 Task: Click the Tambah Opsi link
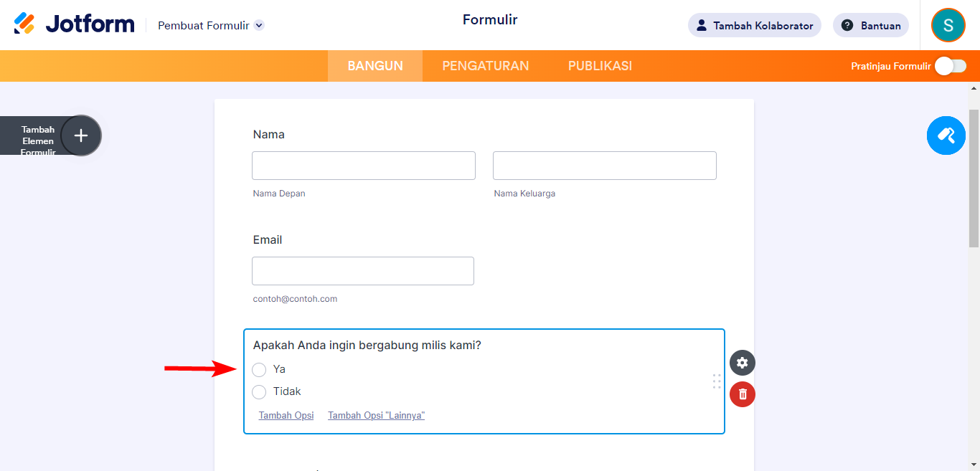coord(286,416)
